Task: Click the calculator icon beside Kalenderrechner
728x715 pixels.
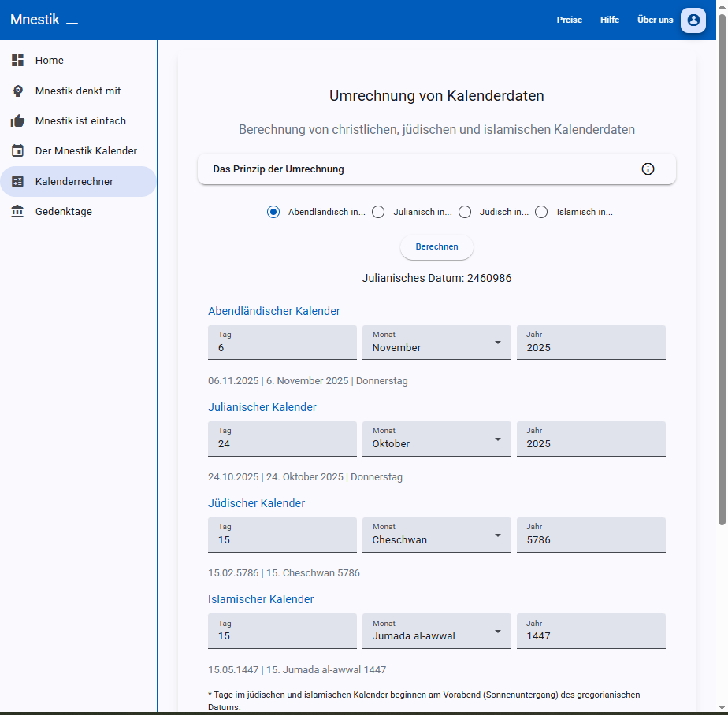Action: click(x=17, y=181)
